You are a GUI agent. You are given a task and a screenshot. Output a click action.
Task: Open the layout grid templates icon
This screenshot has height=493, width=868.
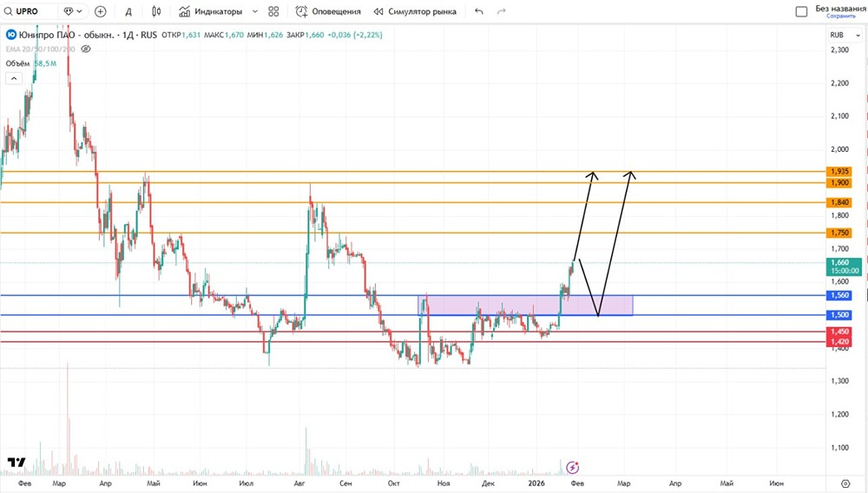273,12
